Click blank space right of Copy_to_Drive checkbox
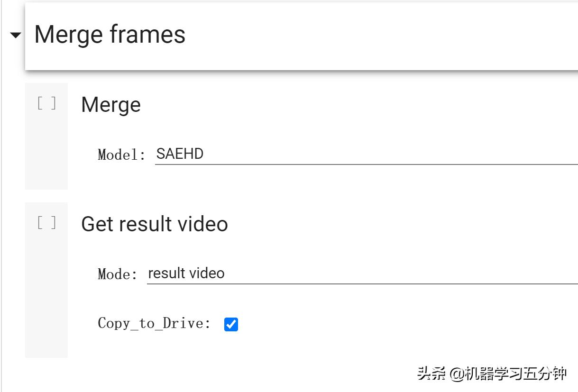578x392 pixels. [x=379, y=324]
